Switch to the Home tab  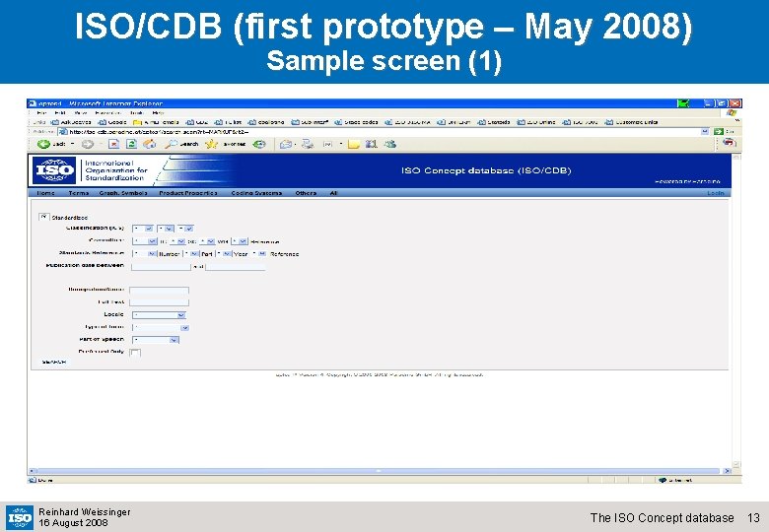[x=46, y=193]
